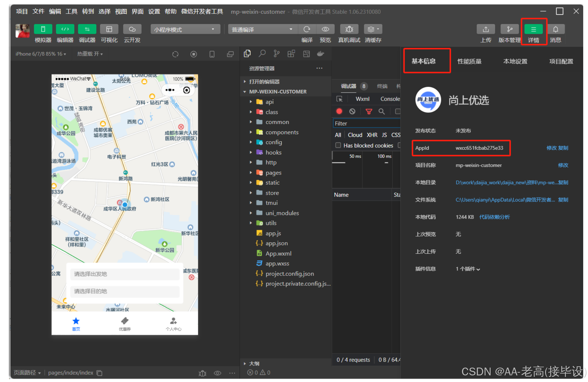Open extensions blocks icon
The height and width of the screenshot is (382, 588).
tap(291, 53)
